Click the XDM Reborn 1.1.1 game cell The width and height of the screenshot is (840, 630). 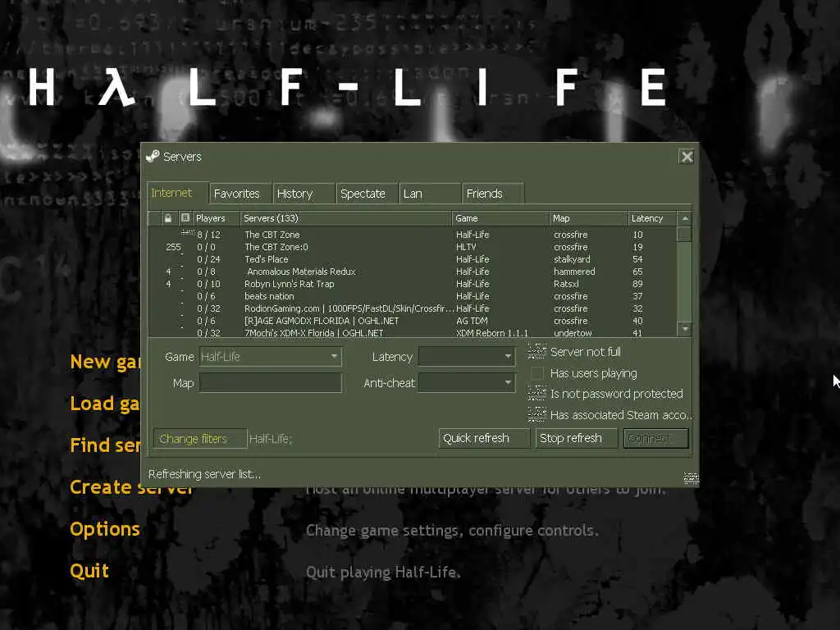[492, 333]
